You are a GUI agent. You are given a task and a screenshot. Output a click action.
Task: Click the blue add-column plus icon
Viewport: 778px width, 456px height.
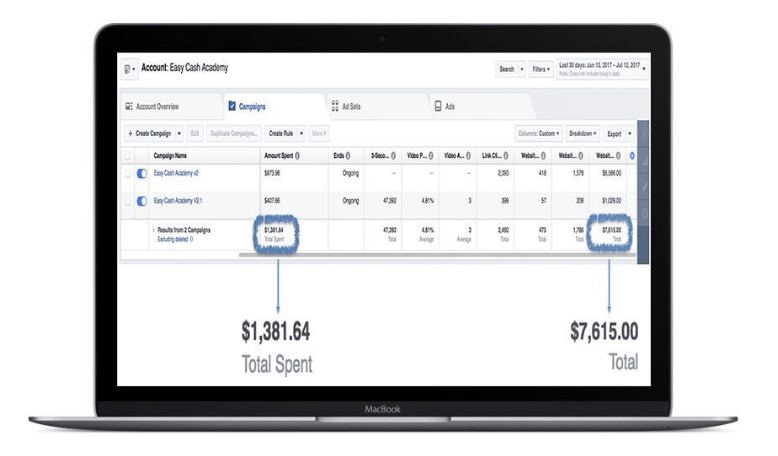(x=632, y=156)
